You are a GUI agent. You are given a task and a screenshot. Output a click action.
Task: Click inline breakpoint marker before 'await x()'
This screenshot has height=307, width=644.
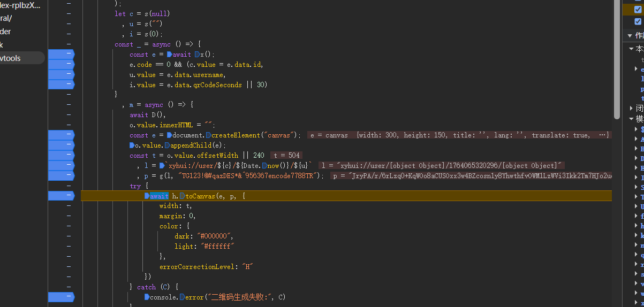169,55
